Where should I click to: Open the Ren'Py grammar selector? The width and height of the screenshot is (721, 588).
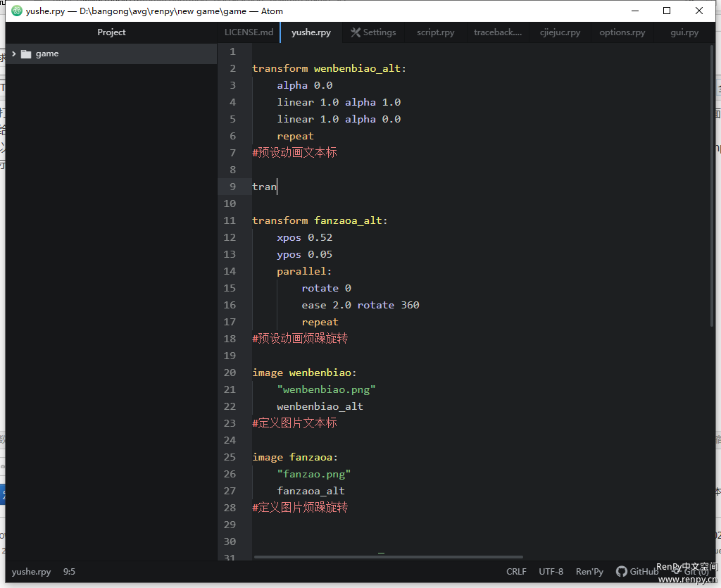[x=589, y=572]
